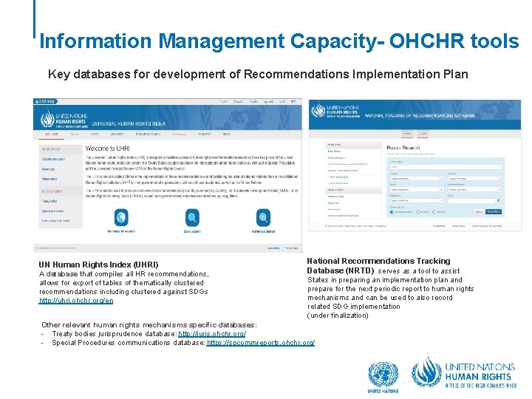Click the Summary by country globe icon
Image resolution: width=532 pixels, height=399 pixels.
point(121,217)
